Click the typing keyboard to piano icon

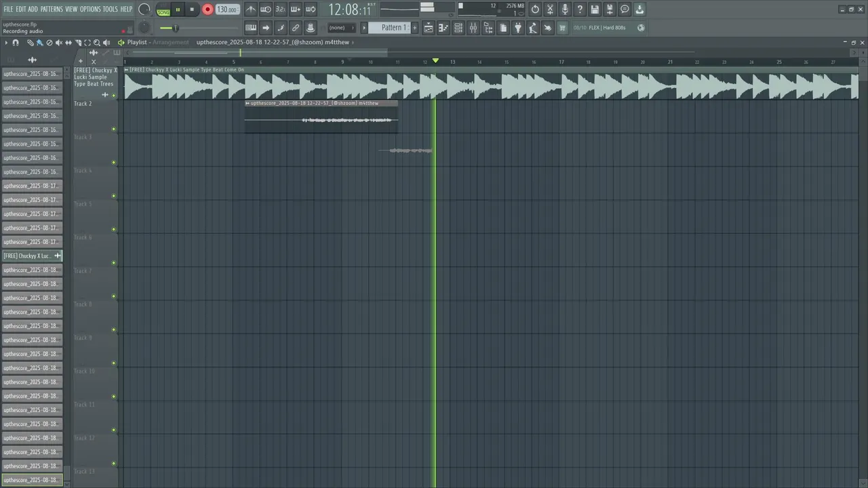pos(251,28)
